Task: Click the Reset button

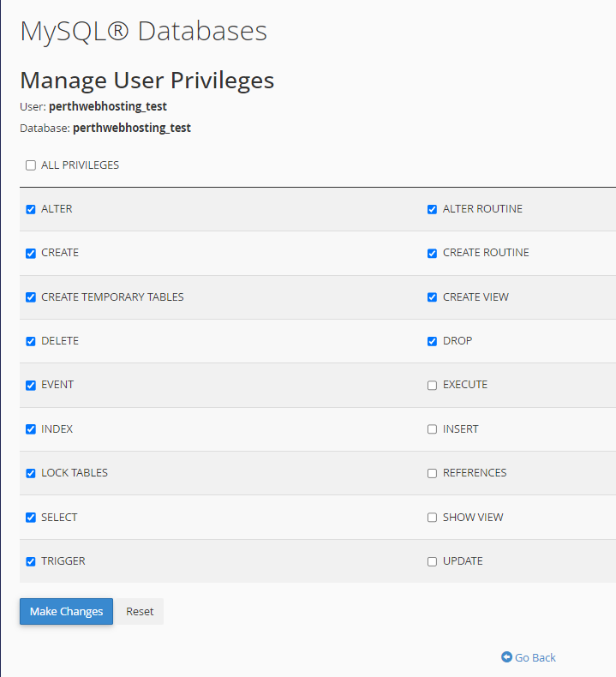Action: click(140, 611)
